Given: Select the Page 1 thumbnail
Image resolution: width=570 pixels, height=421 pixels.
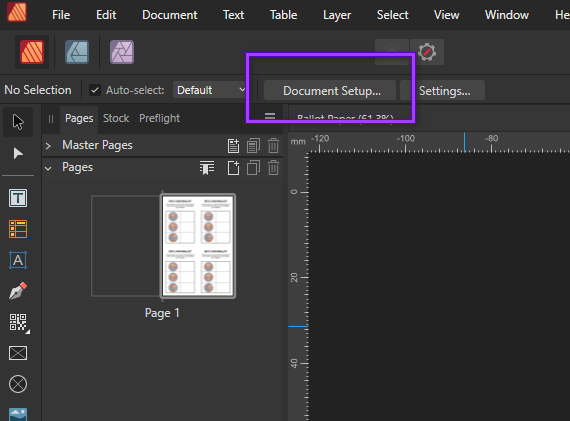Looking at the screenshot, I should pyautogui.click(x=198, y=246).
